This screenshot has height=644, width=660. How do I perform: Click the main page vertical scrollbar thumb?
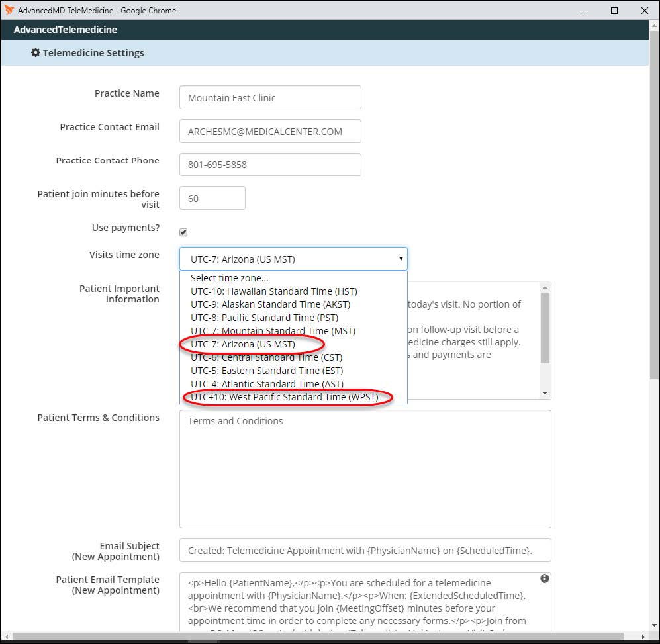click(654, 205)
